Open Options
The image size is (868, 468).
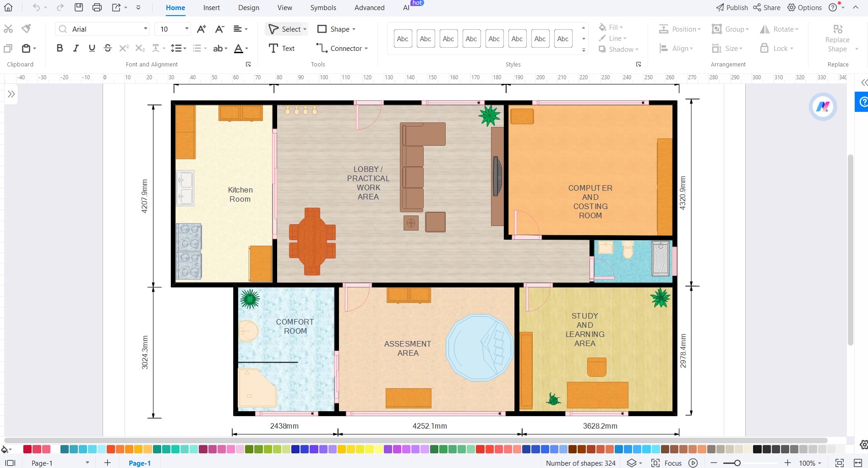click(x=804, y=7)
